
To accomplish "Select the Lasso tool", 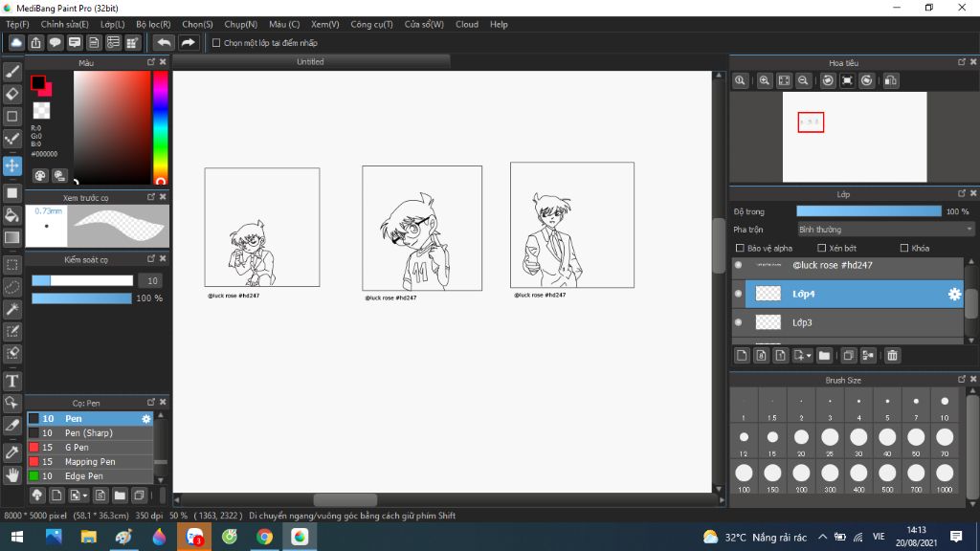I will tap(11, 287).
